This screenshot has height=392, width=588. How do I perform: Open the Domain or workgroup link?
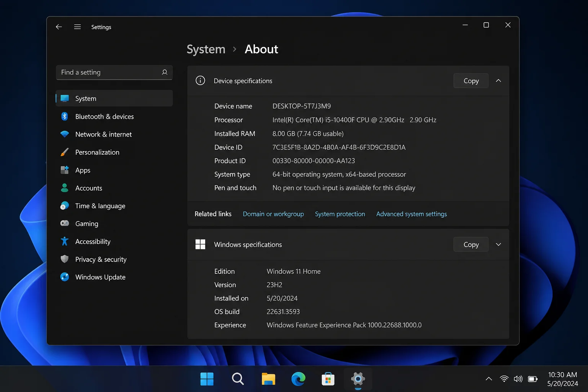coord(273,214)
